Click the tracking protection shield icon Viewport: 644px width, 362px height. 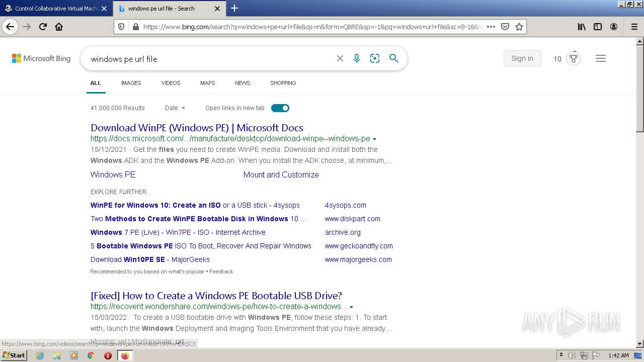coord(121,27)
